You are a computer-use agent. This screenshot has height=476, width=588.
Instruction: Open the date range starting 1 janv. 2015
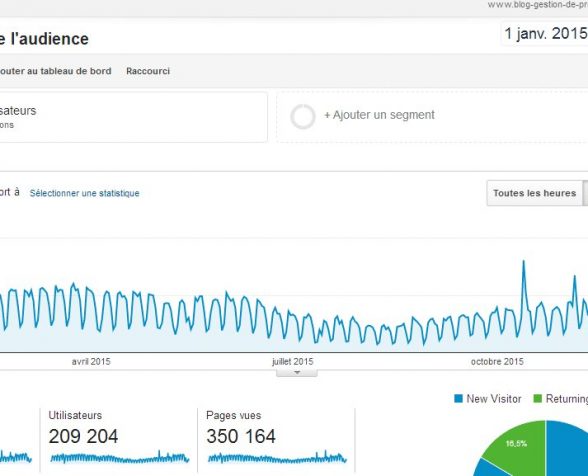pos(545,34)
